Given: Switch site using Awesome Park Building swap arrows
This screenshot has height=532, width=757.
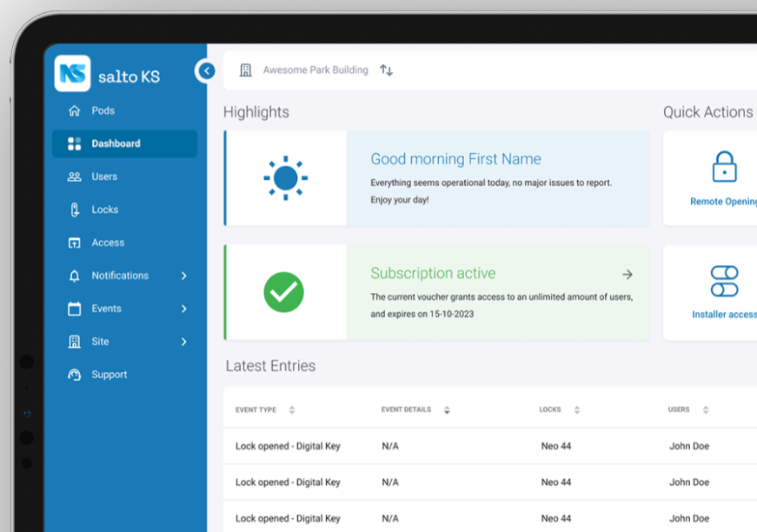Looking at the screenshot, I should [387, 70].
